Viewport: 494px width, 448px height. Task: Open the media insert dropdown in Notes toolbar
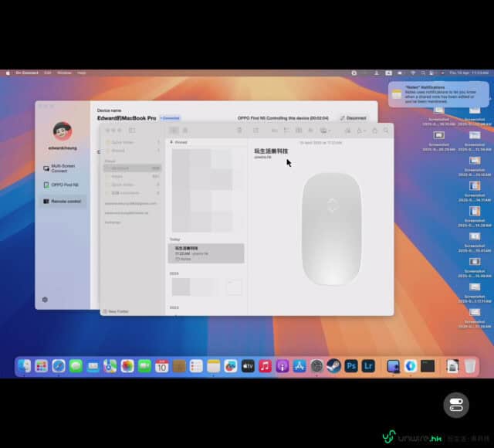pyautogui.click(x=325, y=131)
